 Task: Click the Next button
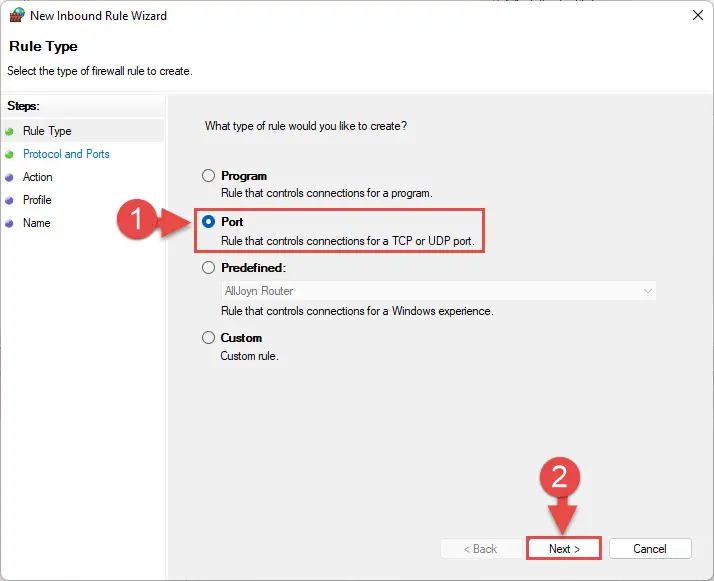click(564, 549)
